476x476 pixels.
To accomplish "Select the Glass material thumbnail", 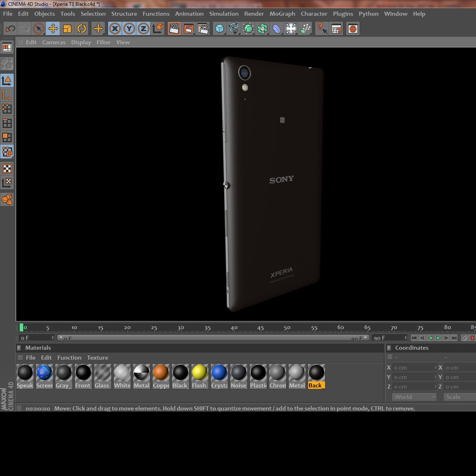I will [103, 372].
